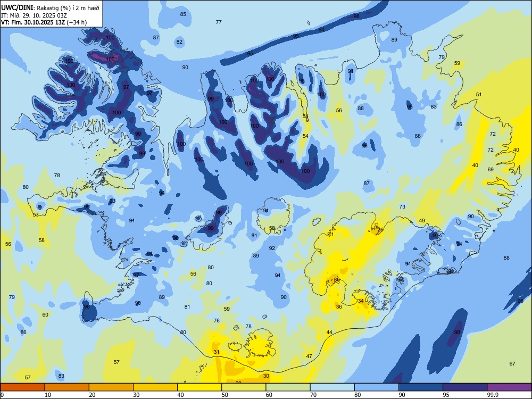The width and height of the screenshot is (532, 399).
Task: Click the legend label '99.9'
Action: point(492,395)
